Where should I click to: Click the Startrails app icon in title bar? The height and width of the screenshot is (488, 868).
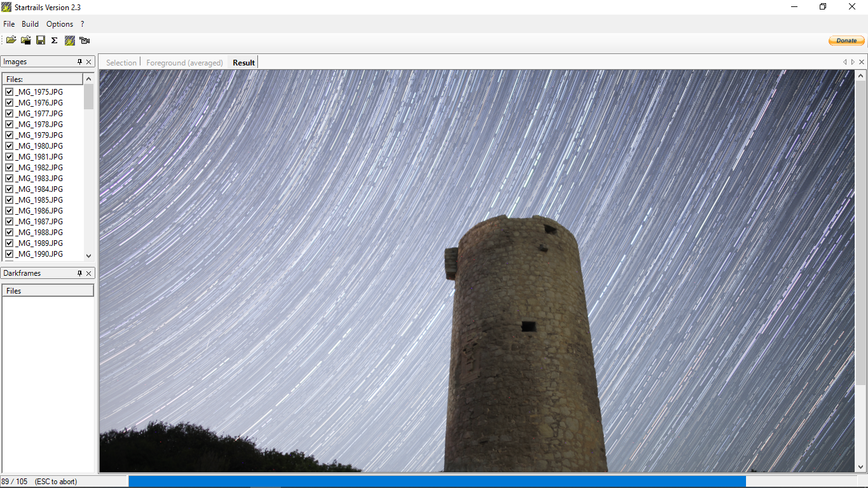6,7
